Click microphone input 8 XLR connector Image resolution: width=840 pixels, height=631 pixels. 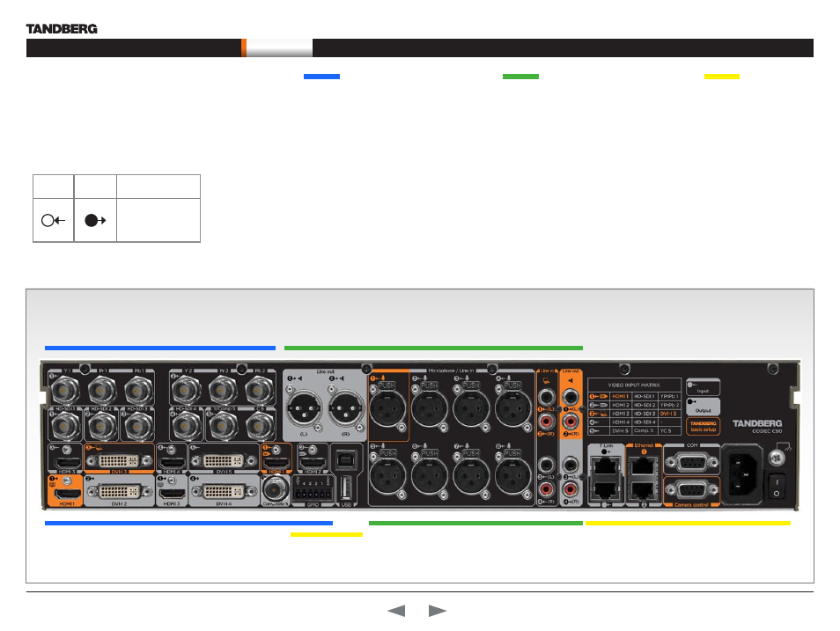coord(513,475)
